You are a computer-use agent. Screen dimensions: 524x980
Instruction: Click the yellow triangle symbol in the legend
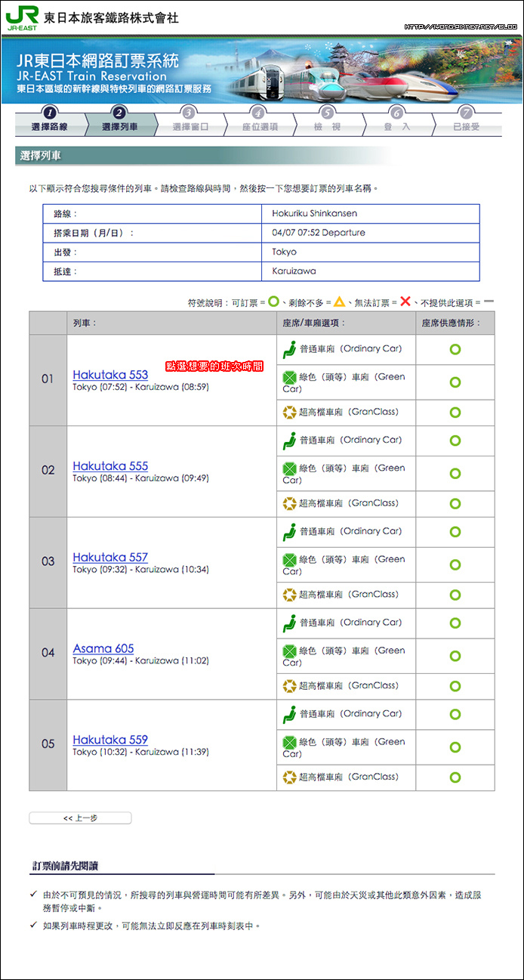[340, 301]
